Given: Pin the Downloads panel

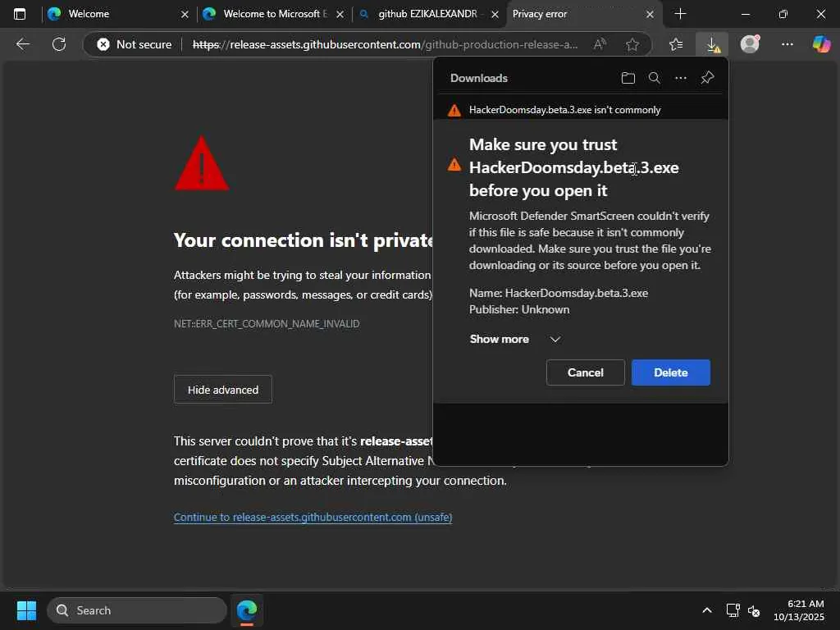Looking at the screenshot, I should point(707,78).
